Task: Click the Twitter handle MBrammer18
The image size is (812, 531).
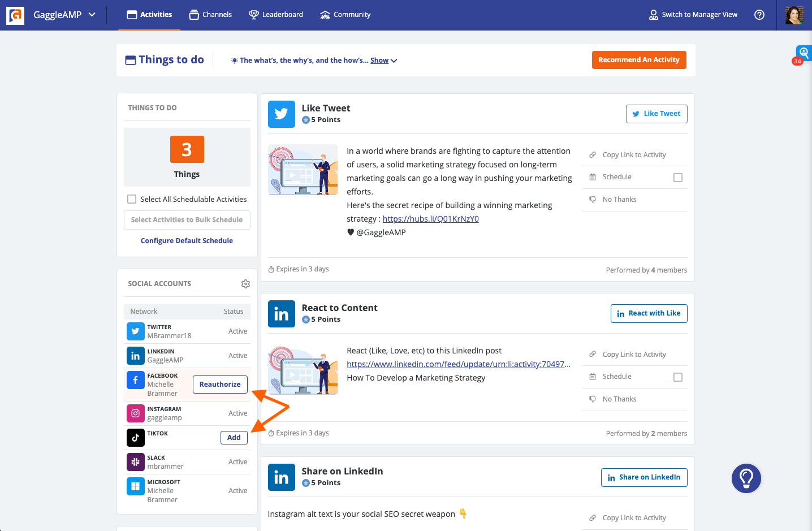Action: pos(169,336)
